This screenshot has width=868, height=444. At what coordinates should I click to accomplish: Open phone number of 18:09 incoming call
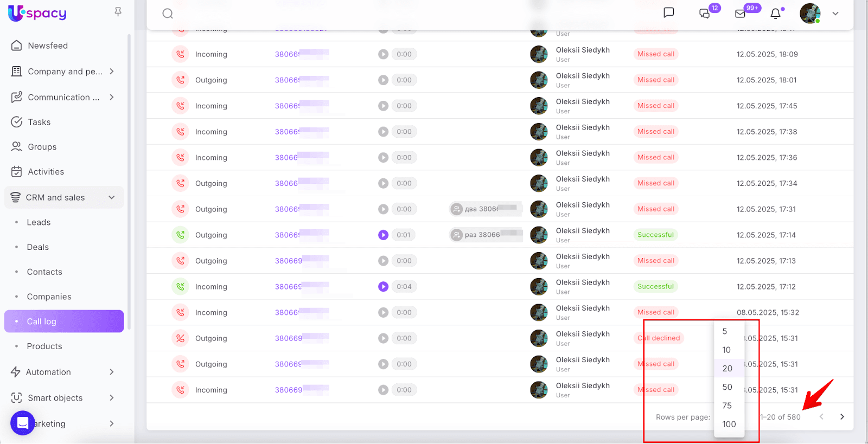[302, 54]
